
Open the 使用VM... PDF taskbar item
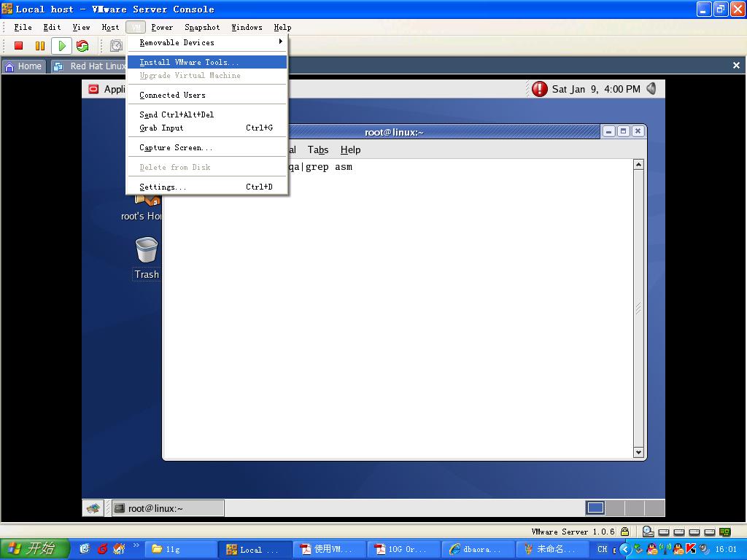329,549
